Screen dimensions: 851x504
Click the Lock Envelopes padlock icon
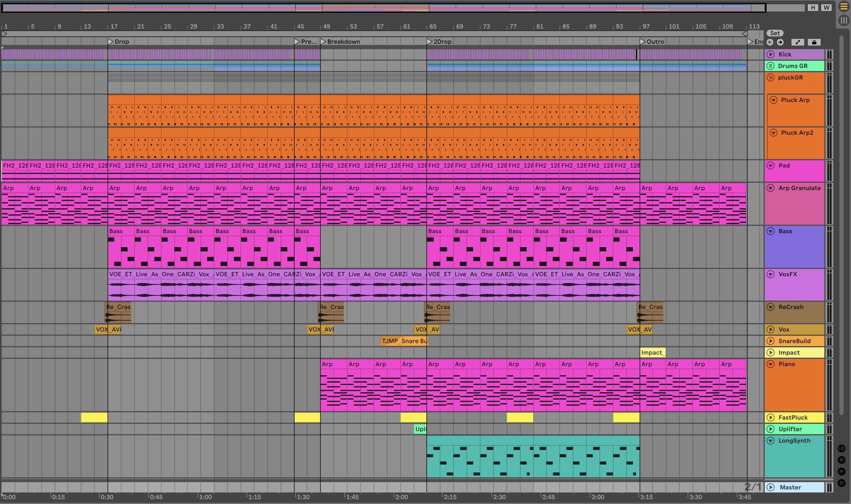click(814, 42)
